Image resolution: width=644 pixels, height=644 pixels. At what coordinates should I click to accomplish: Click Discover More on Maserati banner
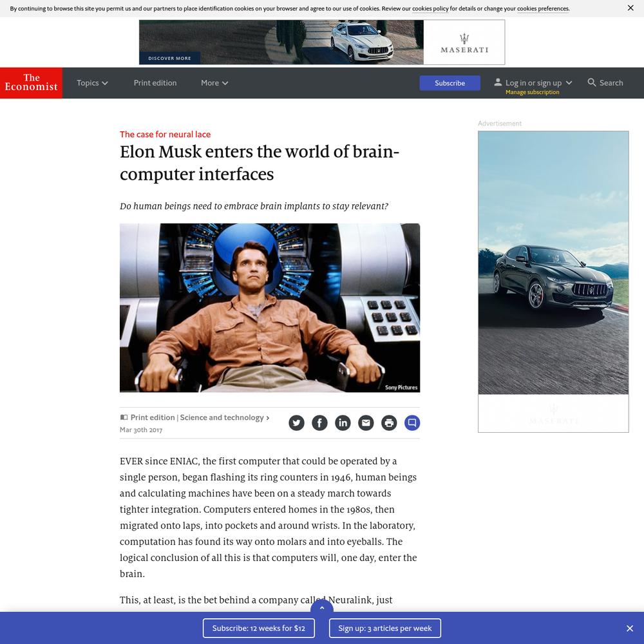point(169,59)
